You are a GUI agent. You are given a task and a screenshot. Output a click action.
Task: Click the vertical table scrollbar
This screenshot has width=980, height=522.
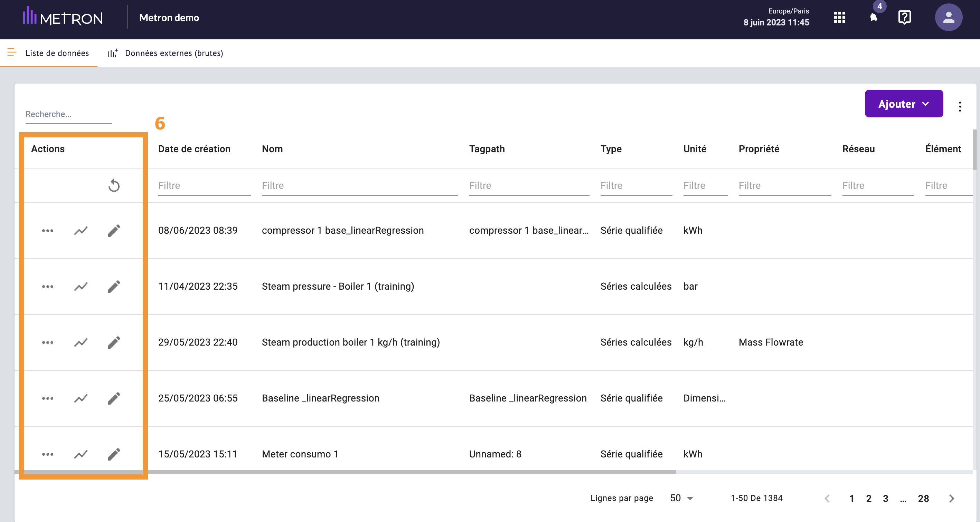(x=975, y=149)
